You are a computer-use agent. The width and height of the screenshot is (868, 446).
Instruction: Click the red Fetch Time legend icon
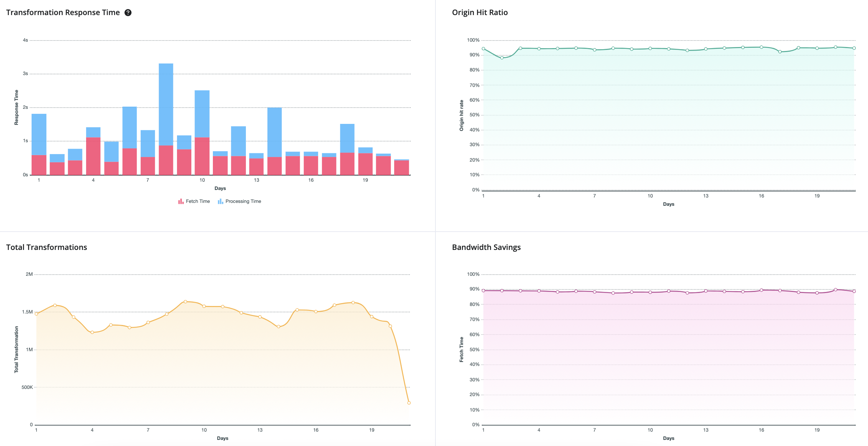[181, 201]
